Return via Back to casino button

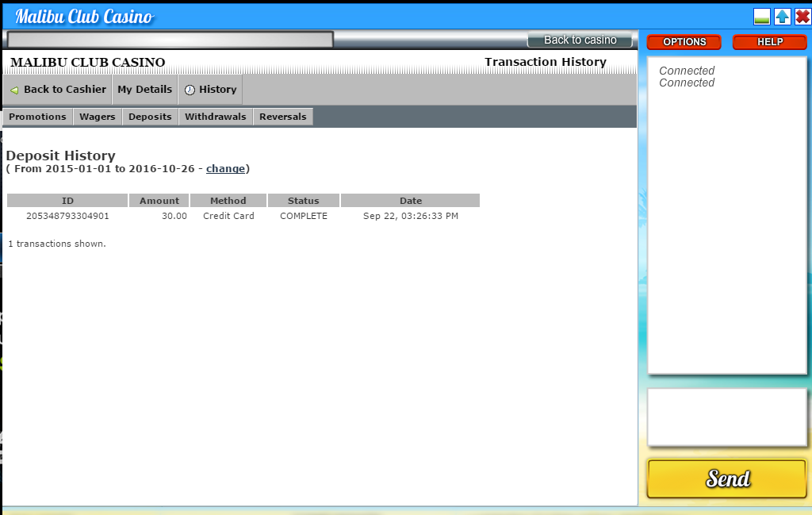[580, 40]
